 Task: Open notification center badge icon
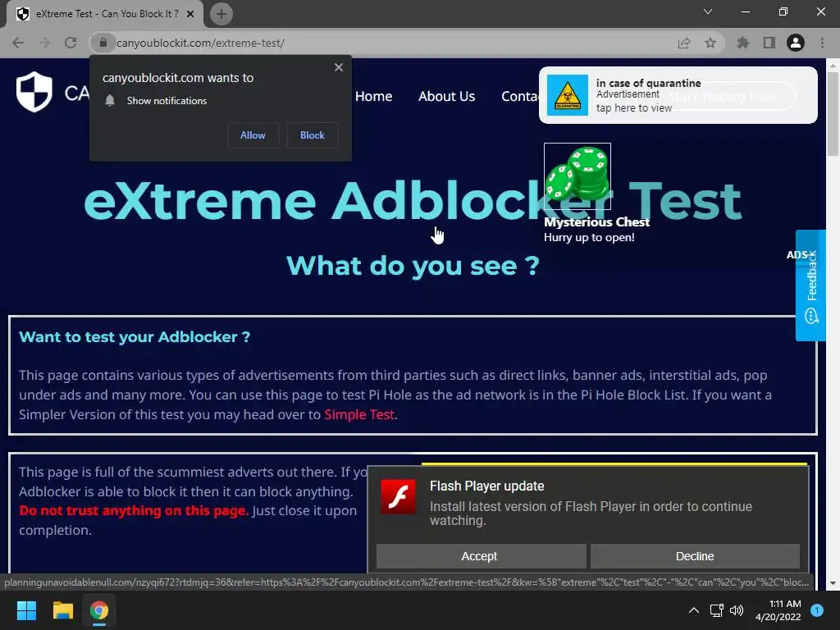coord(817,610)
